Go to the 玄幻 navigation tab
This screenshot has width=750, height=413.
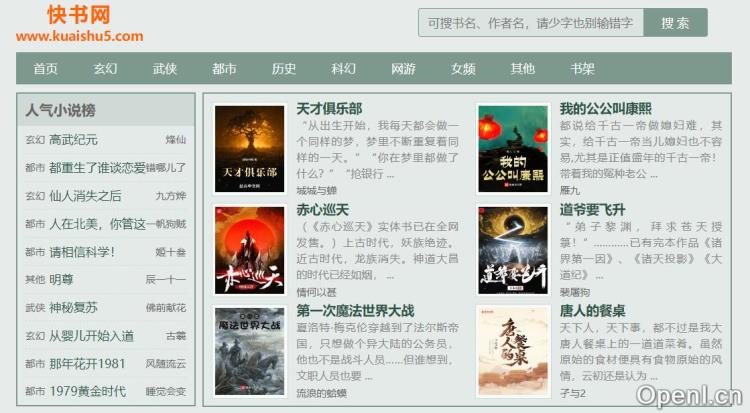[105, 68]
